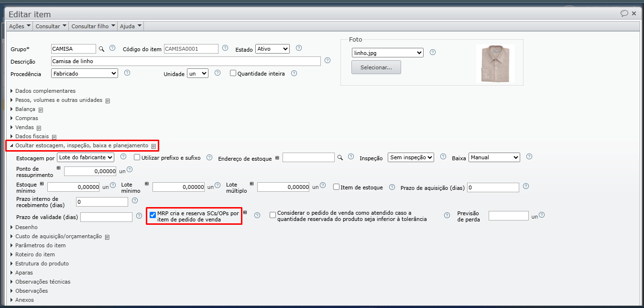Open Unidade dropdown showing un

197,74
